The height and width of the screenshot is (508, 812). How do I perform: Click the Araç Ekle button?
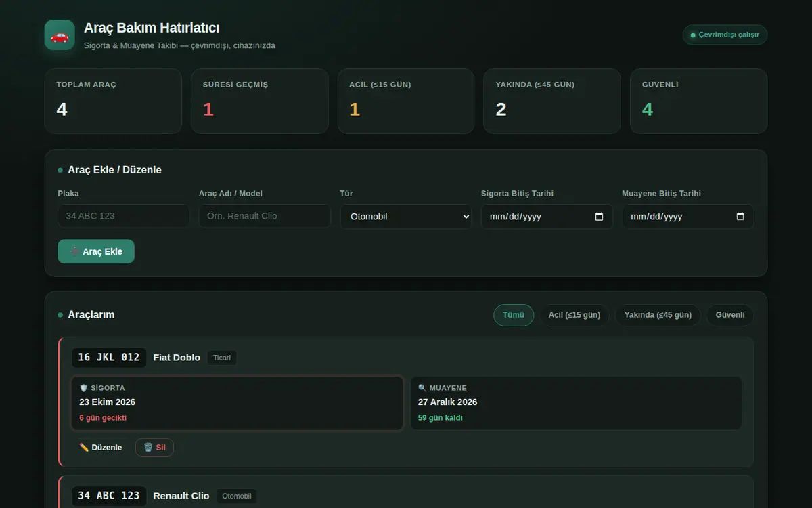point(96,251)
